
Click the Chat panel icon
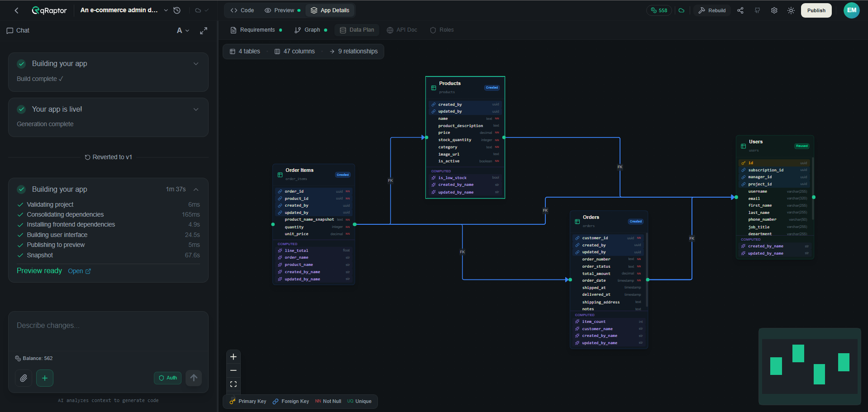click(10, 31)
